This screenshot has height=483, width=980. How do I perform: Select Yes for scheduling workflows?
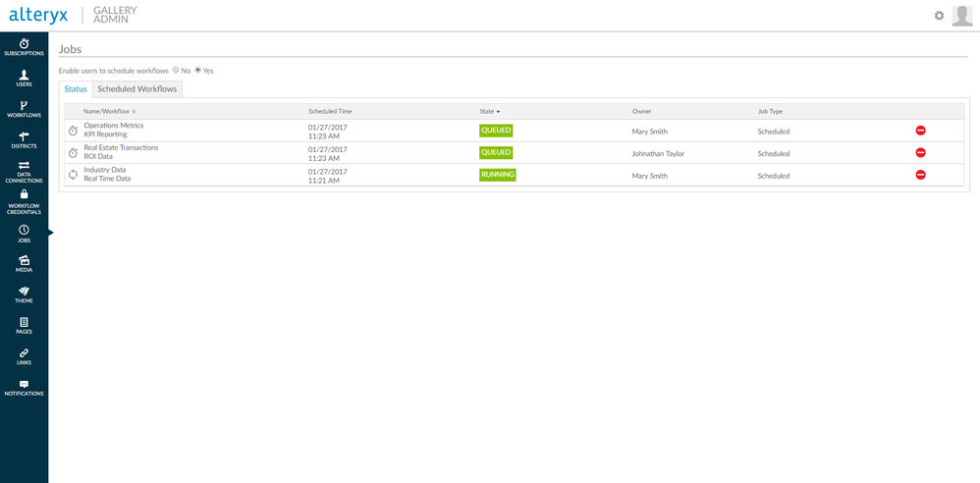coord(198,70)
